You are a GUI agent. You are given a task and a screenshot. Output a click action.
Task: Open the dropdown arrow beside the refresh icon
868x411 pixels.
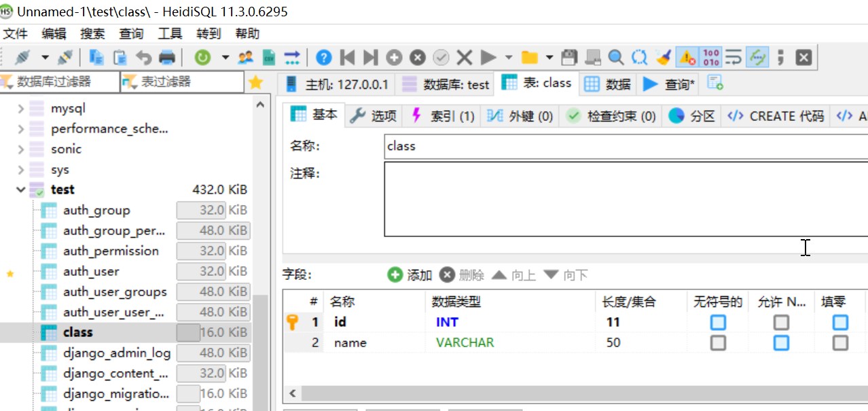point(225,58)
